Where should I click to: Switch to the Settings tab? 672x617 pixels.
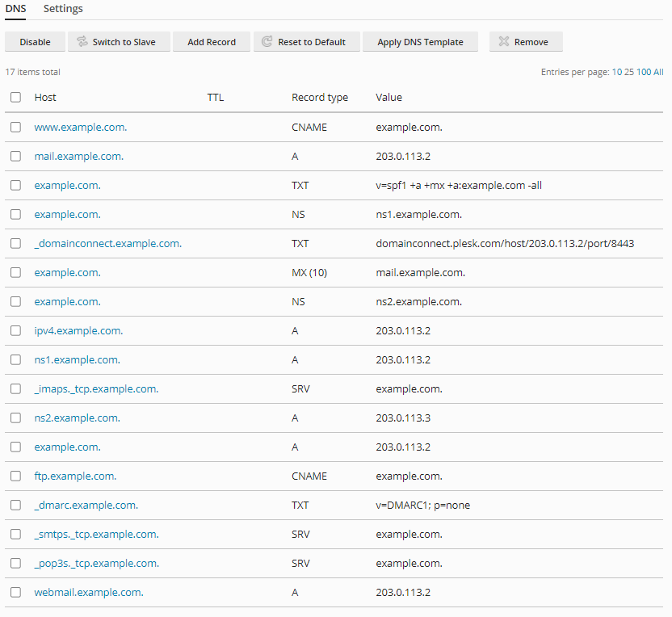click(x=63, y=9)
